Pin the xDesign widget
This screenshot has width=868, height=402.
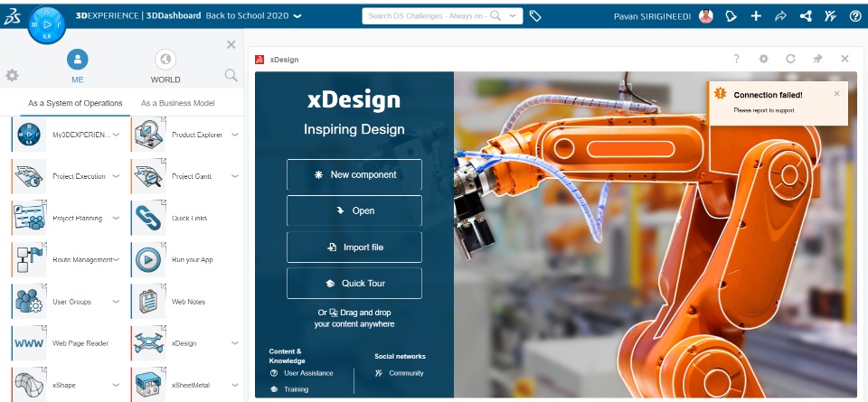point(817,59)
